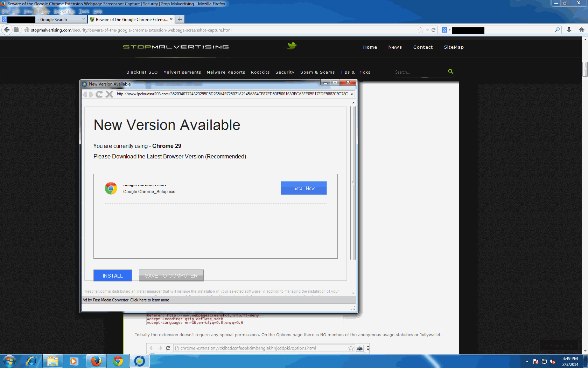This screenshot has height=368, width=588.
Task: Click the chrome-extension options.html address in the article
Action: pyautogui.click(x=248, y=348)
